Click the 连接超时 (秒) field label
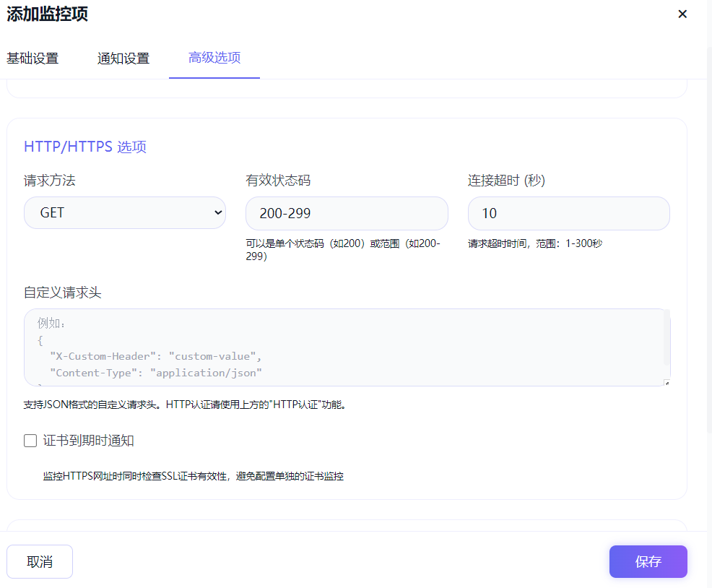 tap(506, 181)
